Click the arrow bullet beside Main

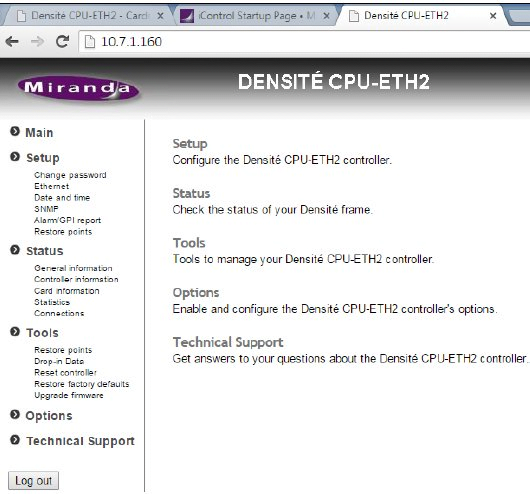[x=15, y=131]
